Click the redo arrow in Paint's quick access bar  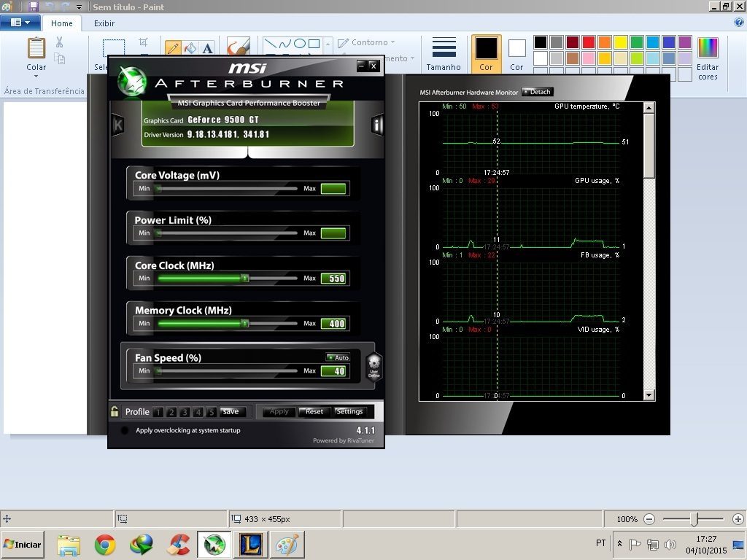65,7
